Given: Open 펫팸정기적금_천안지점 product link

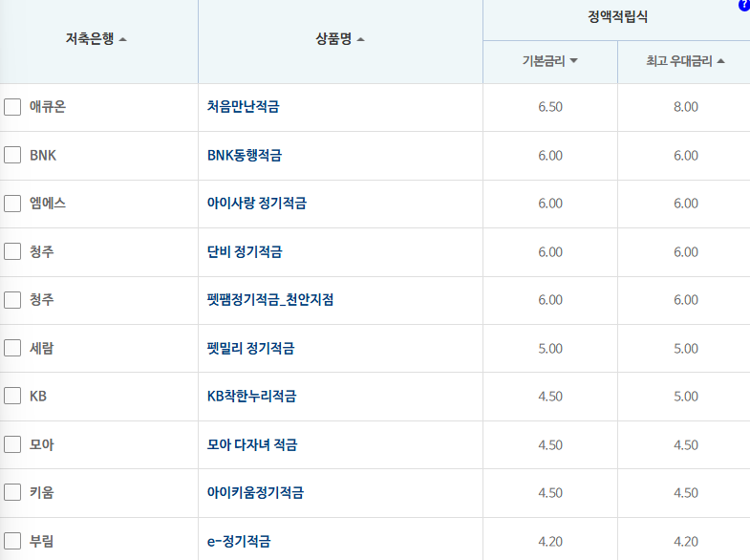Looking at the screenshot, I should point(270,300).
